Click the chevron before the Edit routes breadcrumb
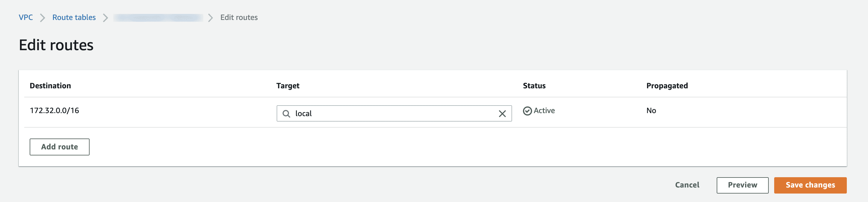Image resolution: width=868 pixels, height=202 pixels. pos(211,18)
